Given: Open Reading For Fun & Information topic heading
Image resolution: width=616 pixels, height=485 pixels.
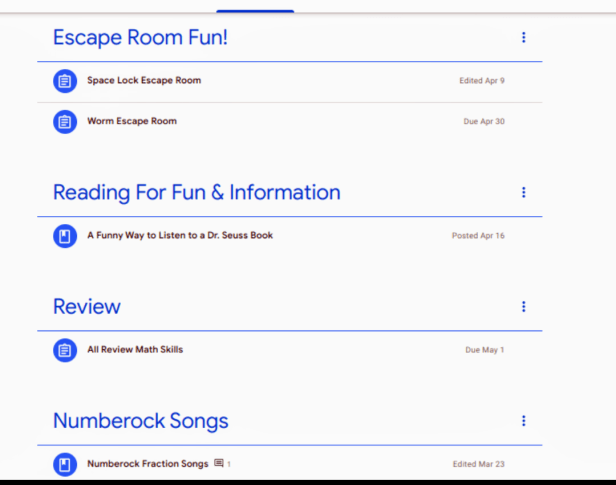Looking at the screenshot, I should (196, 192).
